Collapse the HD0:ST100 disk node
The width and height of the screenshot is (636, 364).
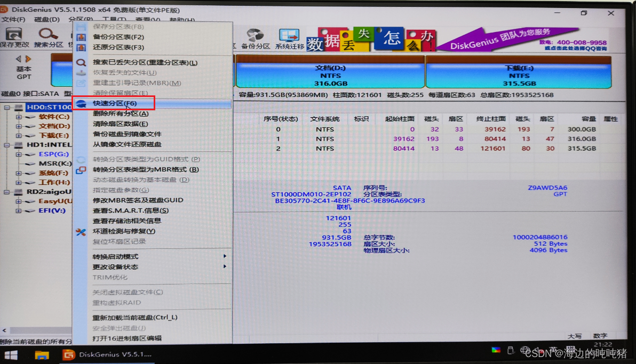[x=7, y=108]
